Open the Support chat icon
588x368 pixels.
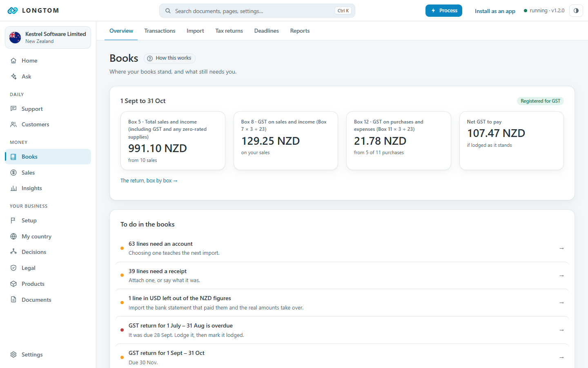point(13,109)
